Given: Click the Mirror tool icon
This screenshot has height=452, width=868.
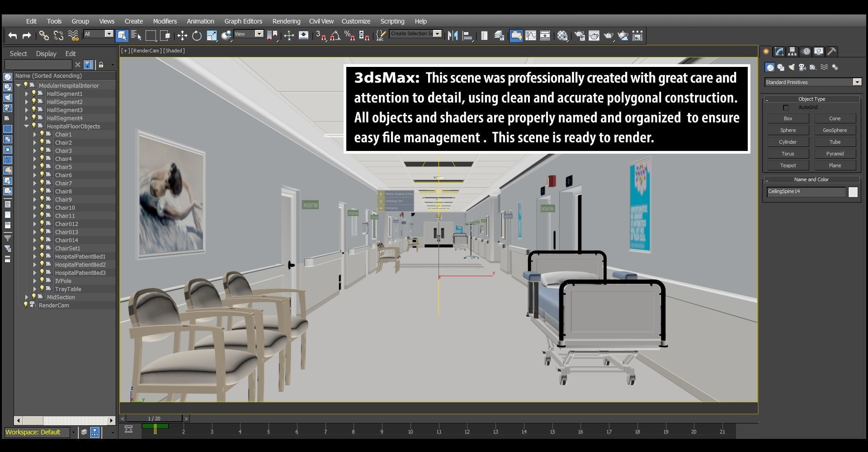Looking at the screenshot, I should (x=453, y=35).
